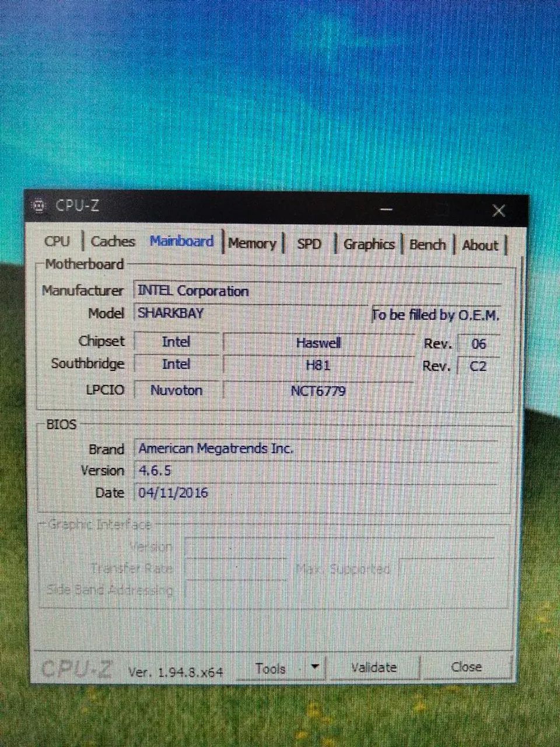Click the Manufacturer field INTEL Corporation

click(318, 291)
